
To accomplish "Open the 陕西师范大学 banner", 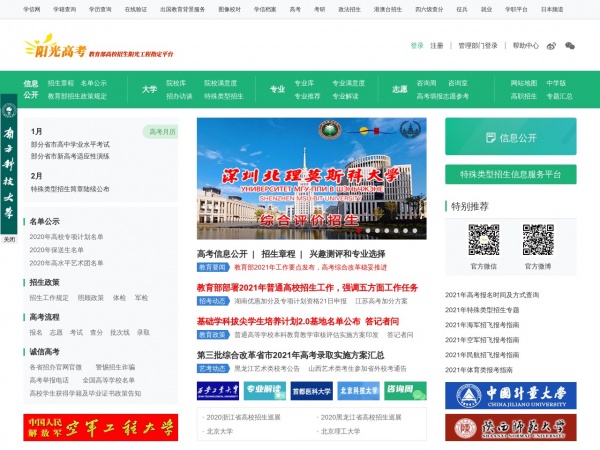I will [x=510, y=430].
